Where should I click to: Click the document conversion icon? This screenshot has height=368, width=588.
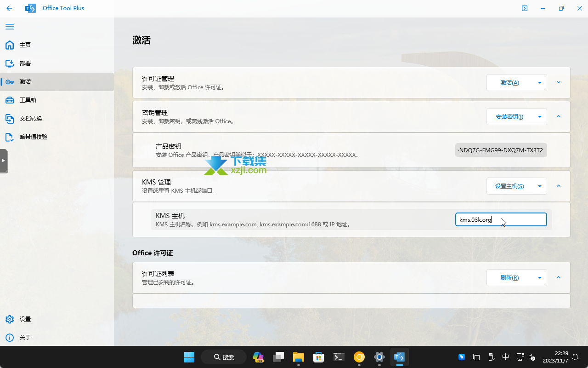point(10,119)
